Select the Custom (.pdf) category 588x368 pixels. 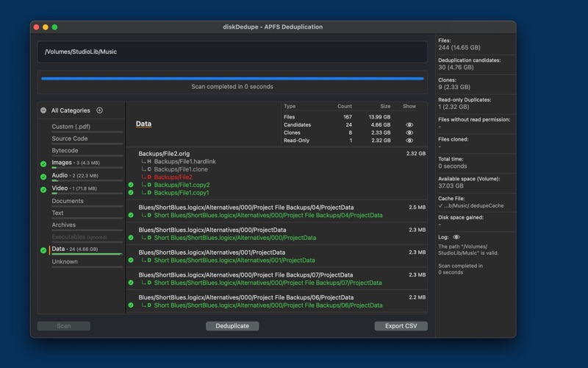pos(71,127)
